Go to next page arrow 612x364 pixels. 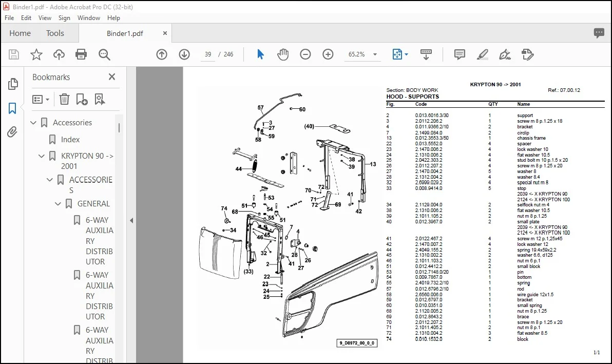[184, 54]
